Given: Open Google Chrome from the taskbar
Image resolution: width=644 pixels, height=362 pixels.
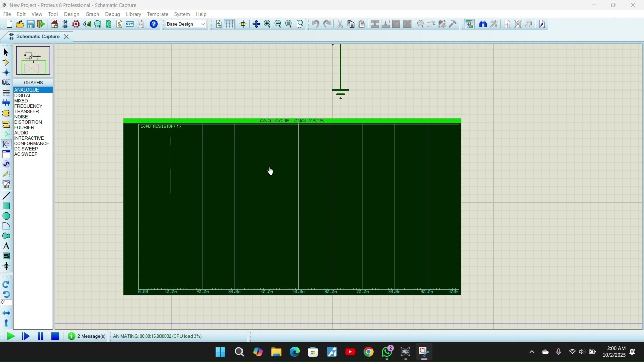Looking at the screenshot, I should (x=369, y=352).
